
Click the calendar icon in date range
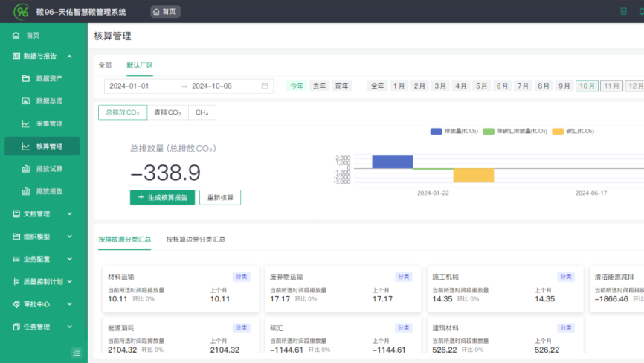(x=265, y=86)
